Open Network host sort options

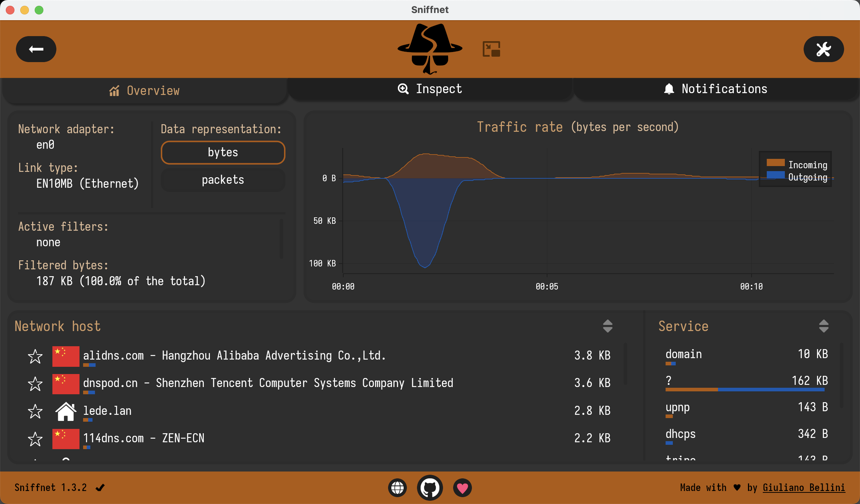tap(608, 326)
